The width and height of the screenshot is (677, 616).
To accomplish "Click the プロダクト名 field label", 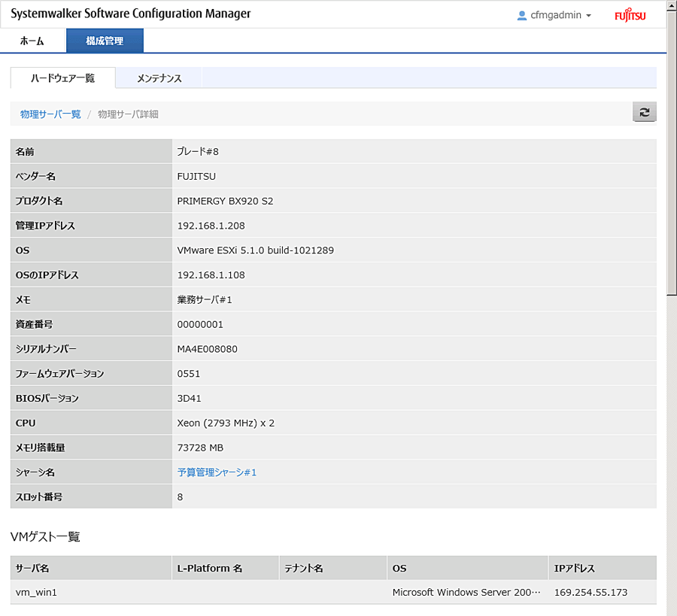I will click(x=39, y=201).
